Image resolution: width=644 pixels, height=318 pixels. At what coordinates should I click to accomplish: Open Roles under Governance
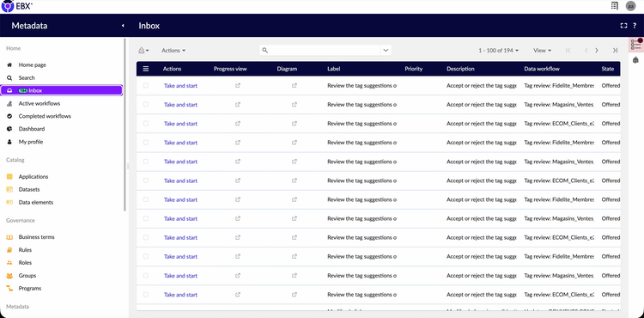pyautogui.click(x=25, y=262)
